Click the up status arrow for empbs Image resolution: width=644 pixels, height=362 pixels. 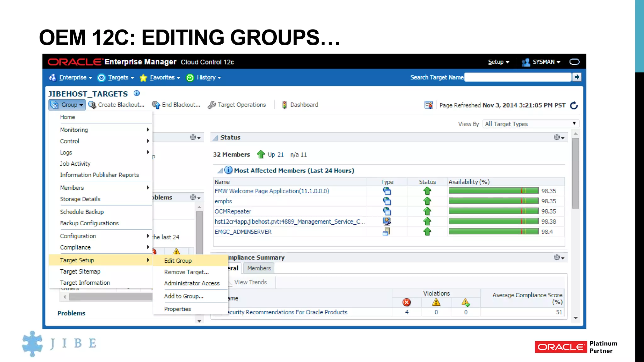point(427,201)
